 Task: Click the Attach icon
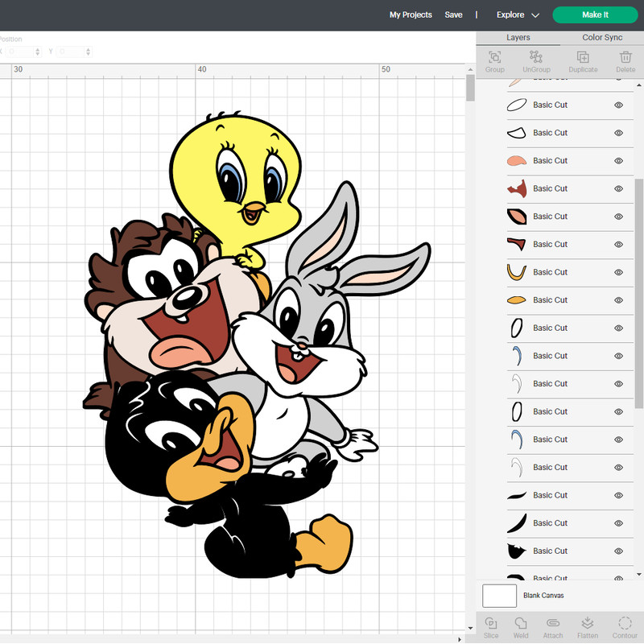pos(552,626)
